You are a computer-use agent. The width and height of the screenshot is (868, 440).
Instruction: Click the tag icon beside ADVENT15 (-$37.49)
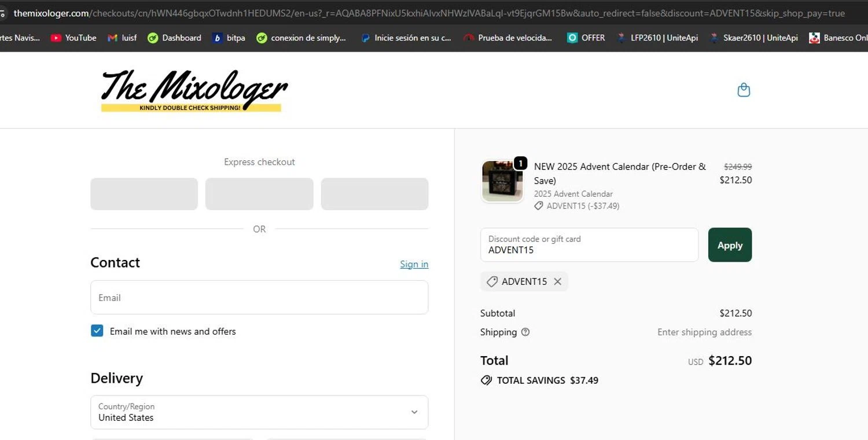[539, 206]
